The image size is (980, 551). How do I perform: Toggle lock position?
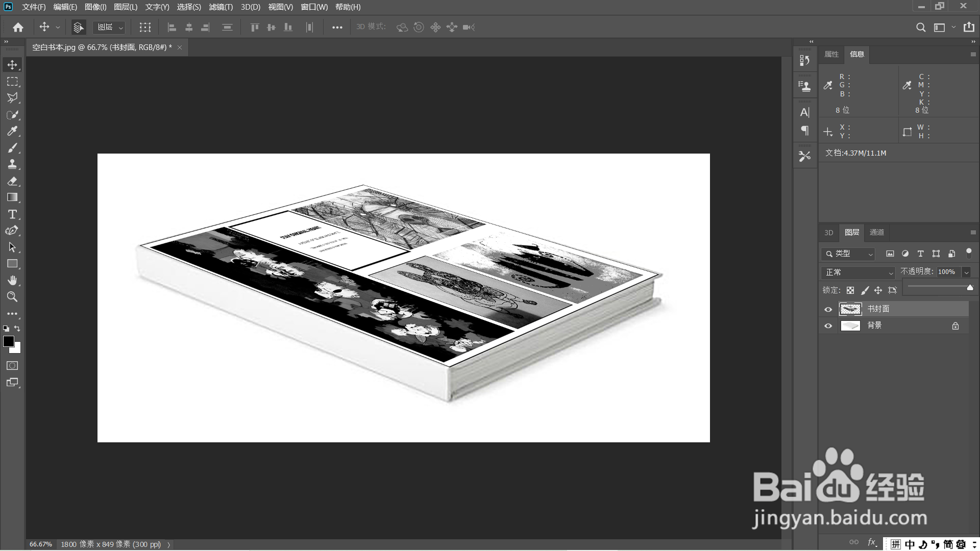tap(878, 290)
